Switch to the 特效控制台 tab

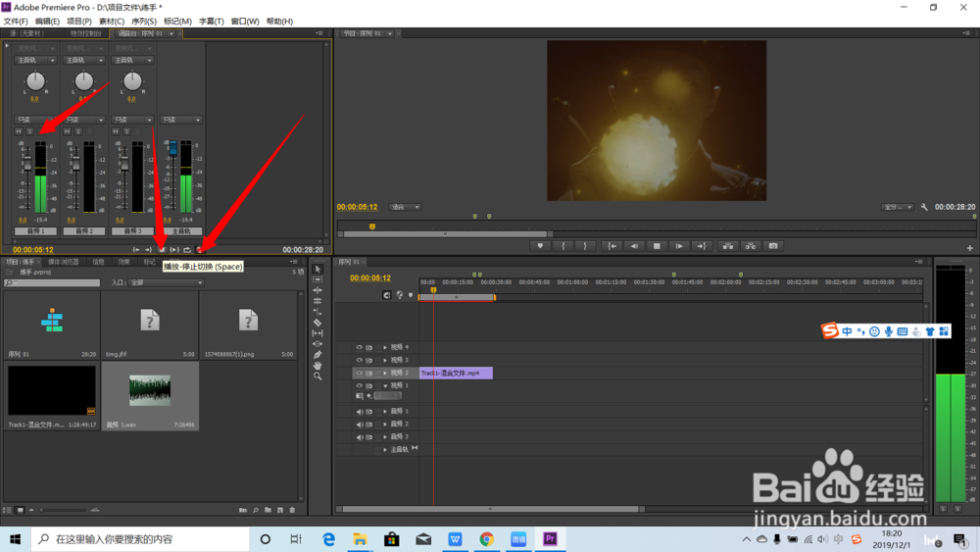(85, 33)
